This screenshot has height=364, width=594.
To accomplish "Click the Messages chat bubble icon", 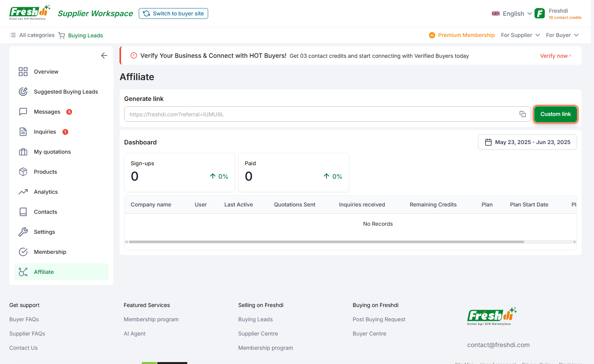I will 23,112.
